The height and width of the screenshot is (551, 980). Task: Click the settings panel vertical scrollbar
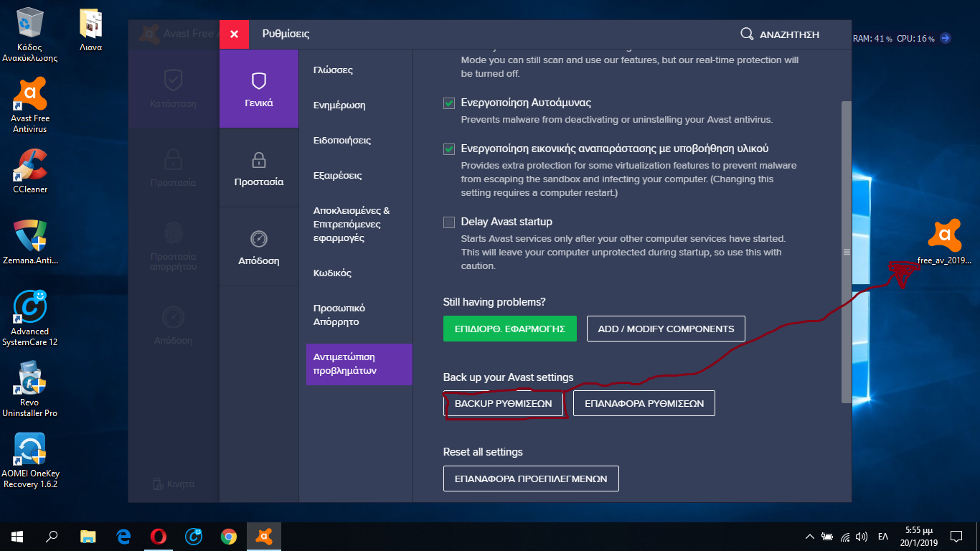point(847,252)
